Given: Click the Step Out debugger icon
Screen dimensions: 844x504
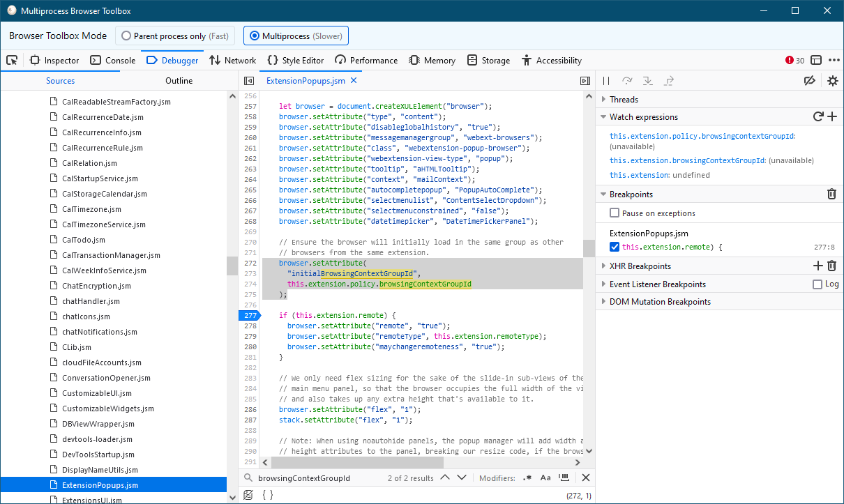Looking at the screenshot, I should [669, 81].
